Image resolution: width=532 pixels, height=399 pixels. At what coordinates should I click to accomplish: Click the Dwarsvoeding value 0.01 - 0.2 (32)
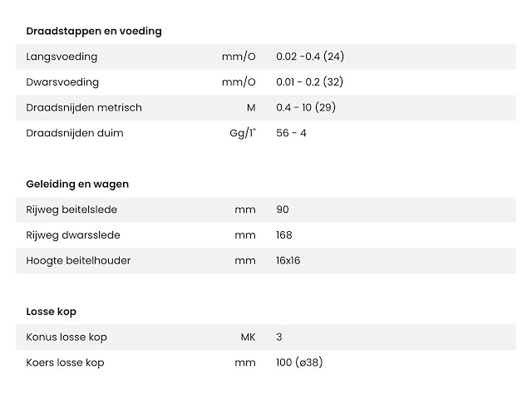(309, 82)
